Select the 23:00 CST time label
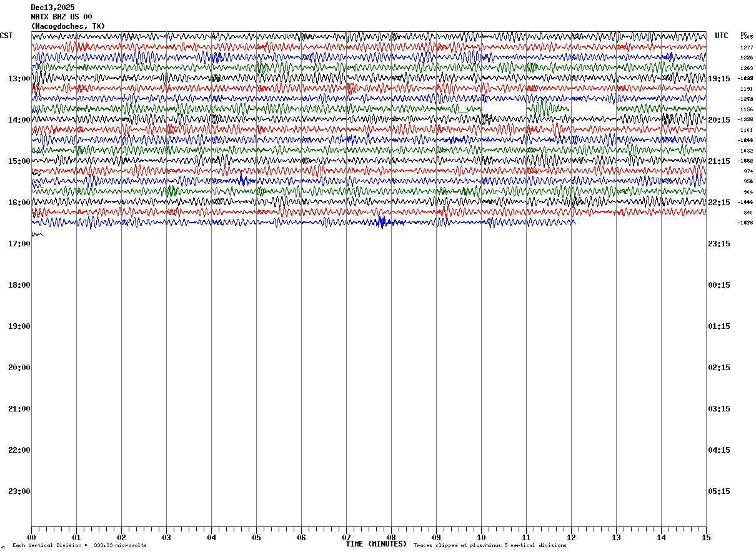 coord(19,491)
